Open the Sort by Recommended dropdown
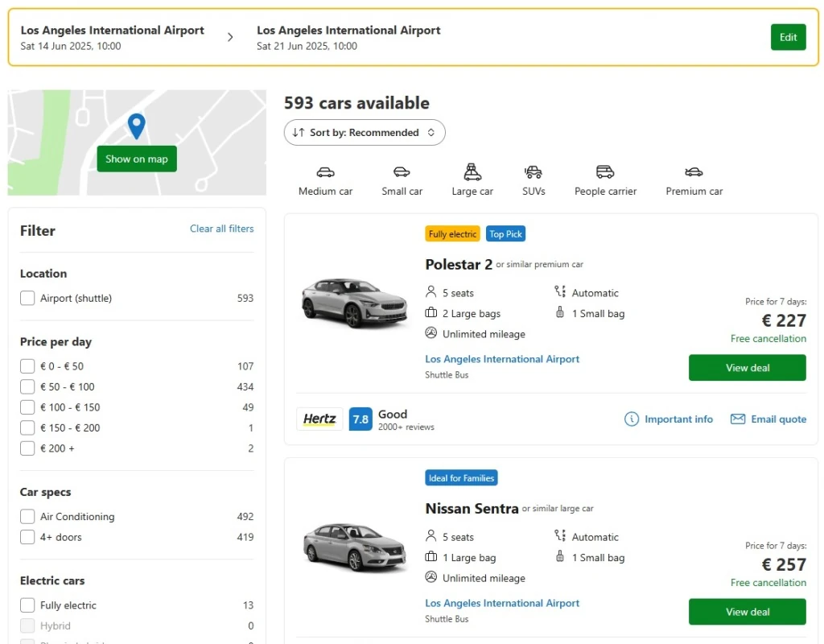 (364, 132)
